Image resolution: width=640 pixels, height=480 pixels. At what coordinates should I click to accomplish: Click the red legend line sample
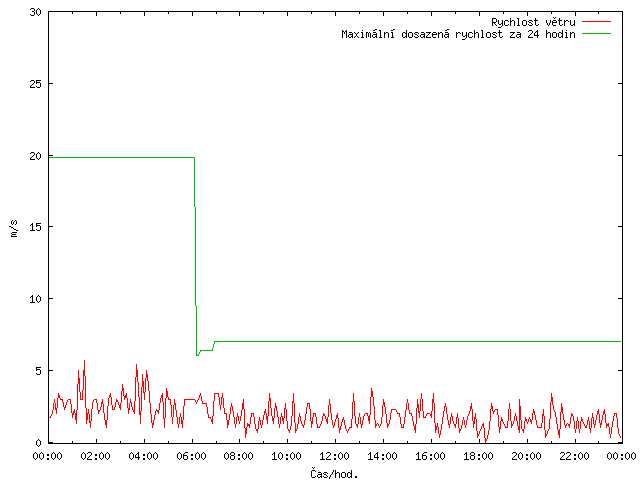(596, 22)
